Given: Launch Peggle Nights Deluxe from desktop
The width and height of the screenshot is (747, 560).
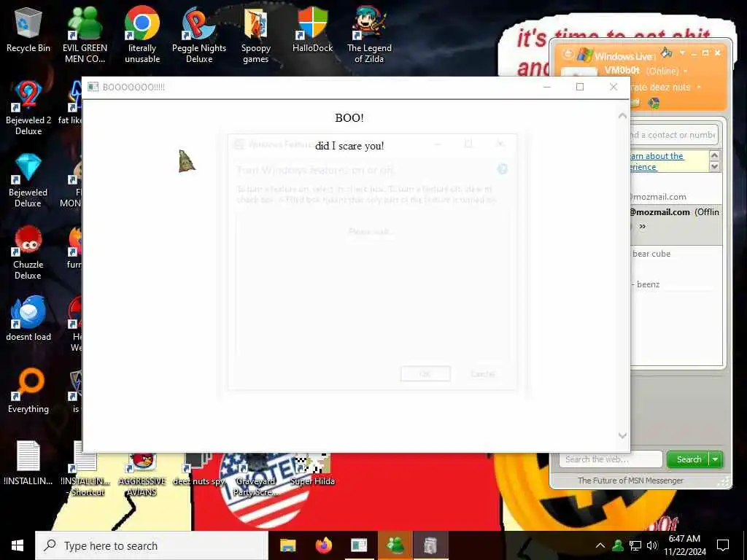Looking at the screenshot, I should pos(199,35).
